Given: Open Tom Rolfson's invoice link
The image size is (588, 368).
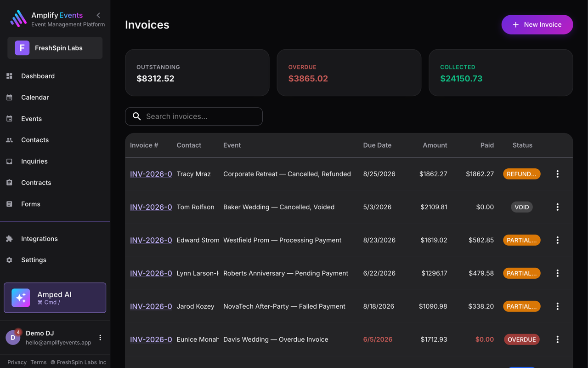Looking at the screenshot, I should [151, 207].
